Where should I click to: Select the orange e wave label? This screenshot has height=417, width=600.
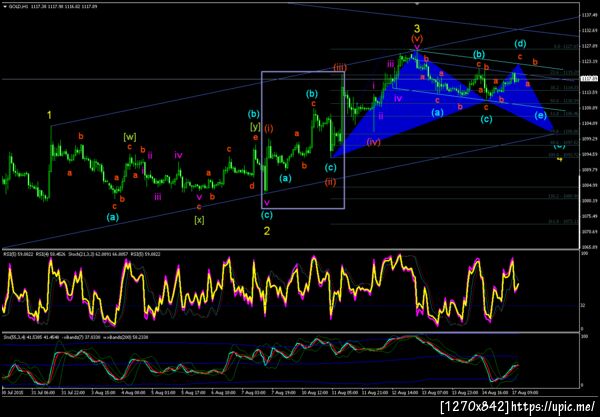(255, 138)
